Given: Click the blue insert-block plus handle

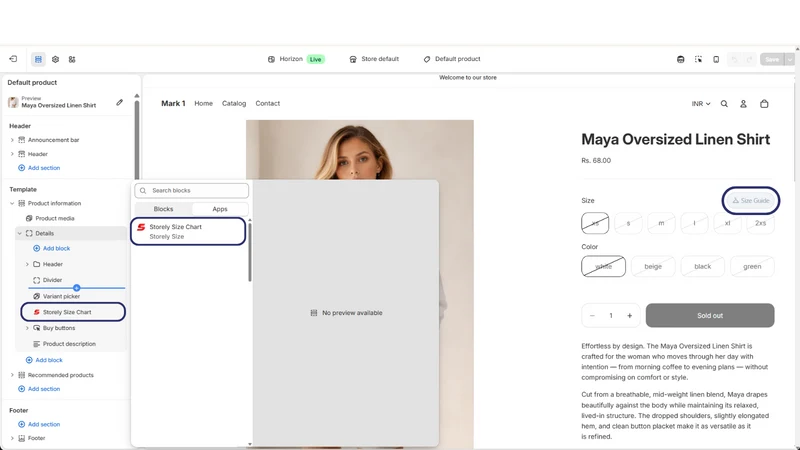Looking at the screenshot, I should tap(77, 288).
